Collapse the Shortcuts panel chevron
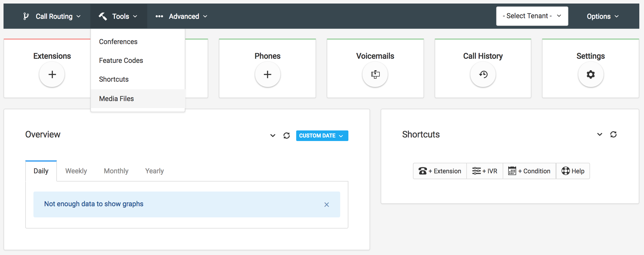The width and height of the screenshot is (644, 255). [x=600, y=134]
